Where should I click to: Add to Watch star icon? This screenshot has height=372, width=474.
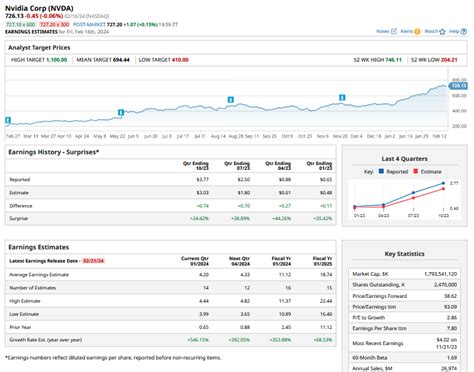442,32
